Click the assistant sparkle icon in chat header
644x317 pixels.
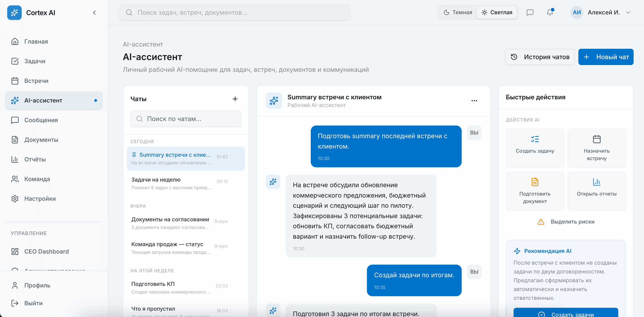click(x=274, y=101)
